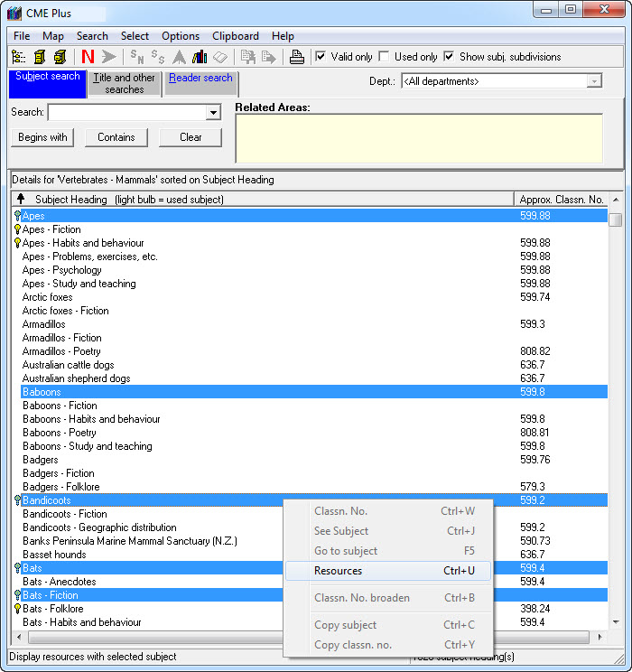Click the light bulb icon next to Apes
The width and height of the screenshot is (632, 672).
[17, 216]
